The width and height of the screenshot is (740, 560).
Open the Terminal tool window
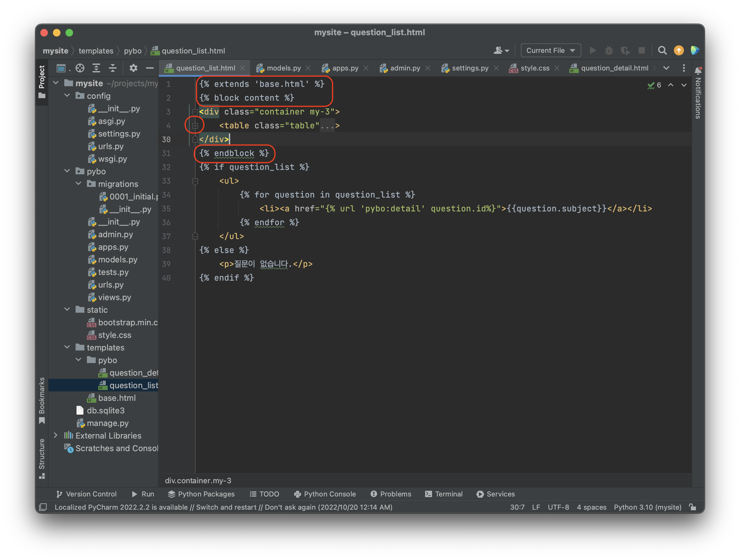pos(444,494)
